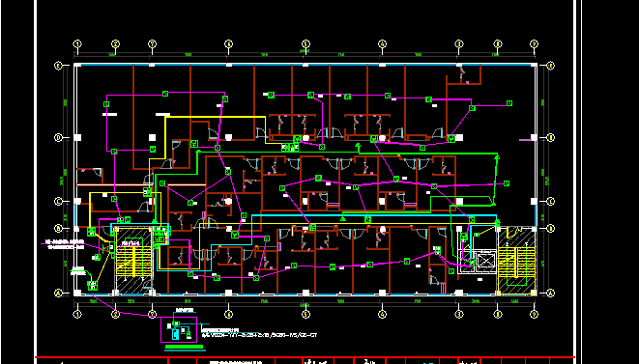The height and width of the screenshot is (364, 639).
Task: Click grid bubble 3 in the top axis row
Action: pyautogui.click(x=459, y=43)
